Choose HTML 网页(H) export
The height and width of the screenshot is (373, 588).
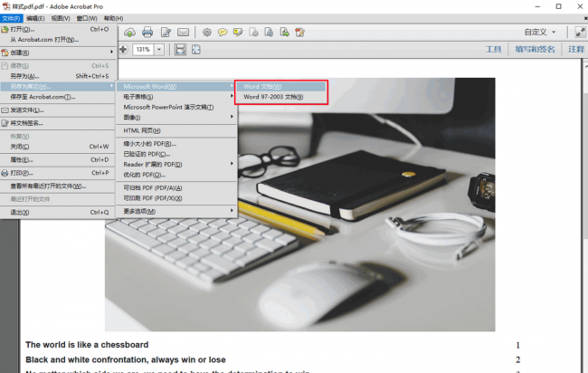pos(176,130)
